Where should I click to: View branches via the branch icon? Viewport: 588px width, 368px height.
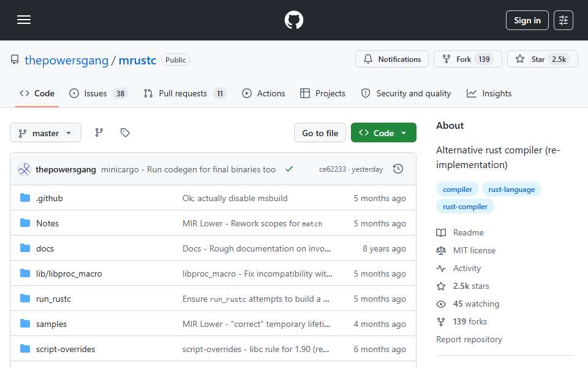99,132
